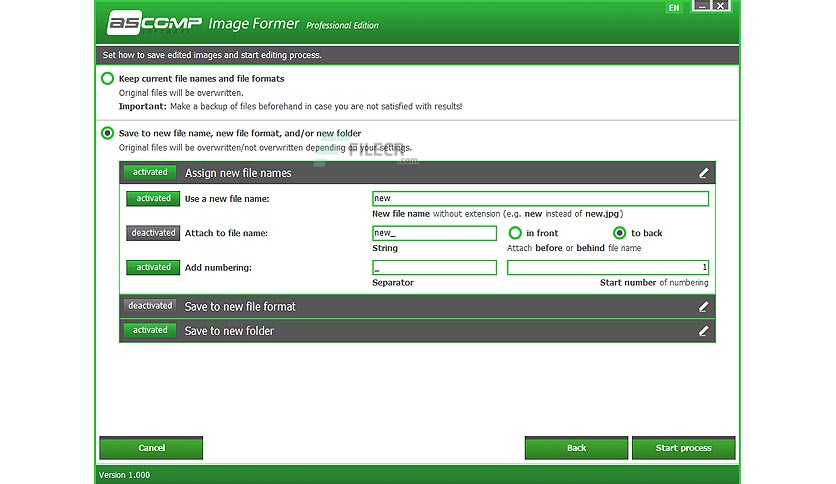The image size is (836, 484).
Task: Toggle activated state for Add numbering
Action: 153,267
